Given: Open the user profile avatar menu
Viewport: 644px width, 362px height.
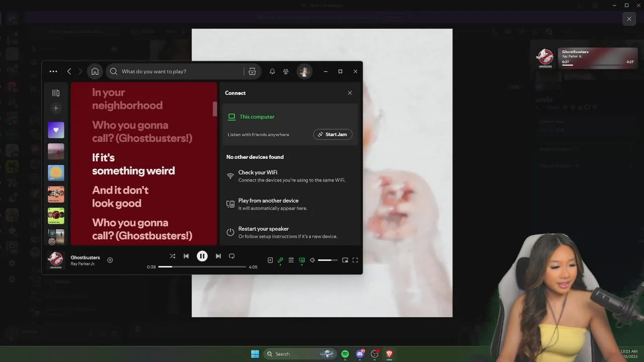Looking at the screenshot, I should (304, 71).
